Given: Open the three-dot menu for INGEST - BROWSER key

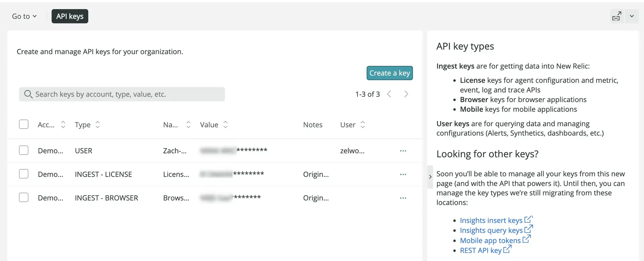Looking at the screenshot, I should 403,198.
